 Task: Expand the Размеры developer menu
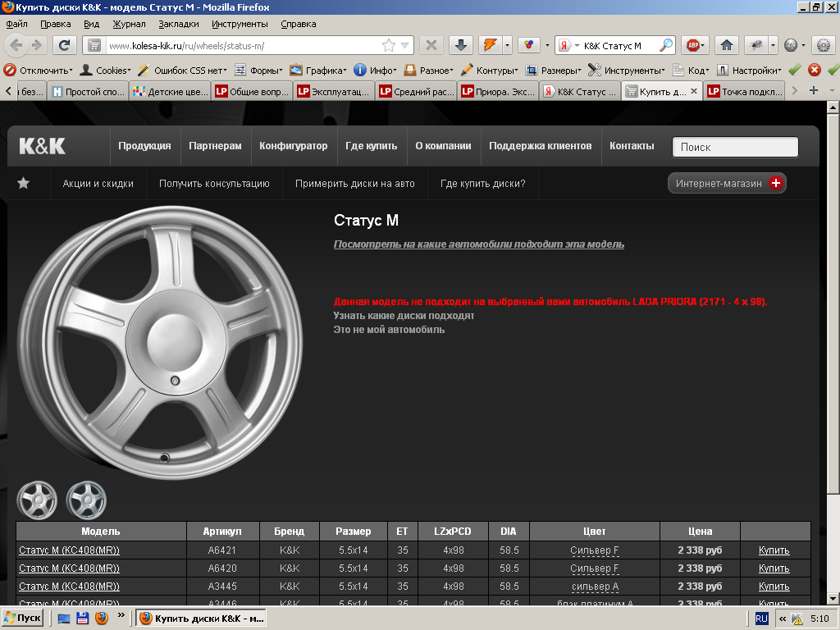(554, 71)
